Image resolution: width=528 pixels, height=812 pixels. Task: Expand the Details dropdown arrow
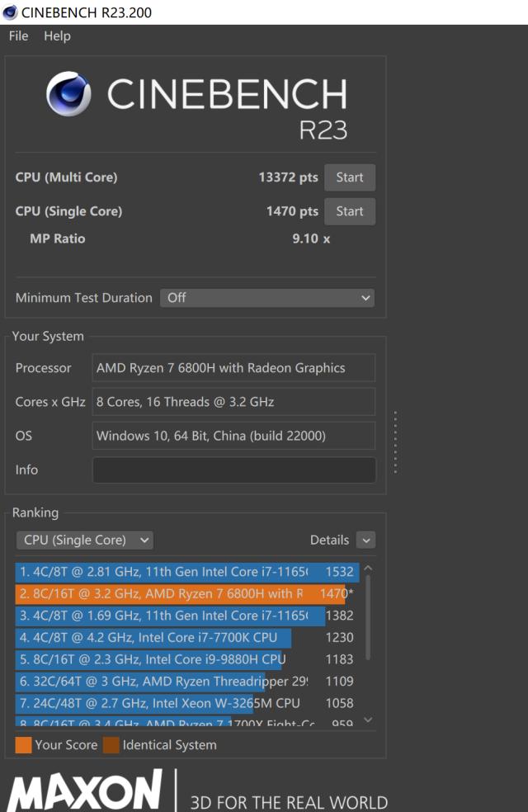pos(366,541)
